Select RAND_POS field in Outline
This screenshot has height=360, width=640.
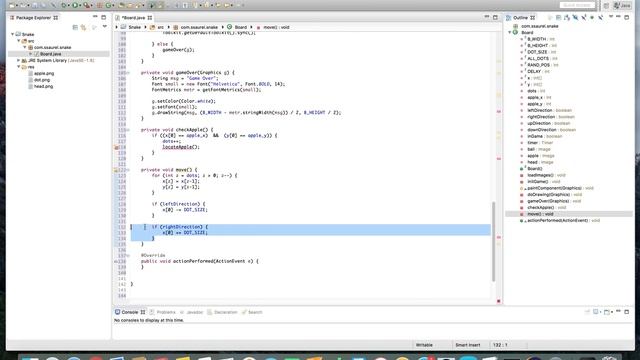click(x=541, y=65)
